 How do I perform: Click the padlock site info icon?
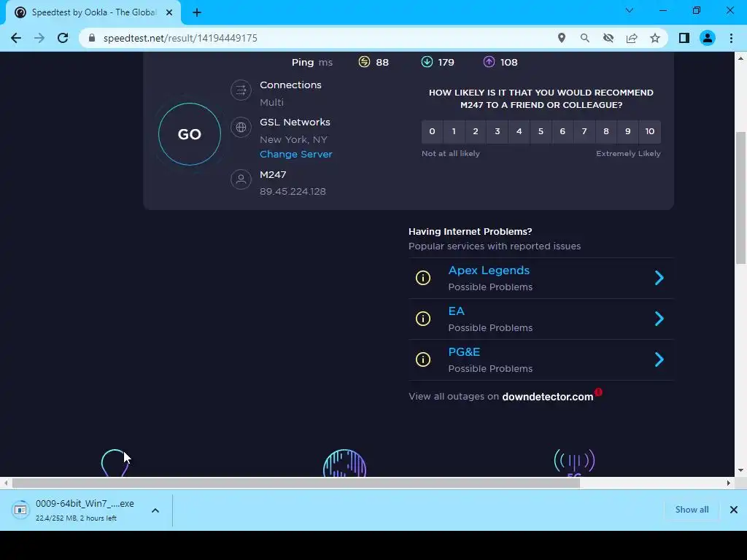point(92,38)
